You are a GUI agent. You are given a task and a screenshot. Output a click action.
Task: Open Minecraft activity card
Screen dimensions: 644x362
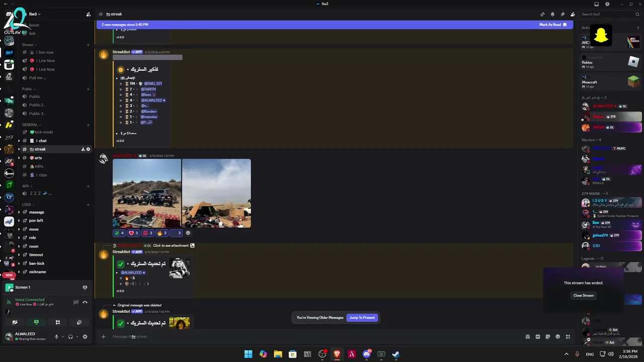pos(610,82)
